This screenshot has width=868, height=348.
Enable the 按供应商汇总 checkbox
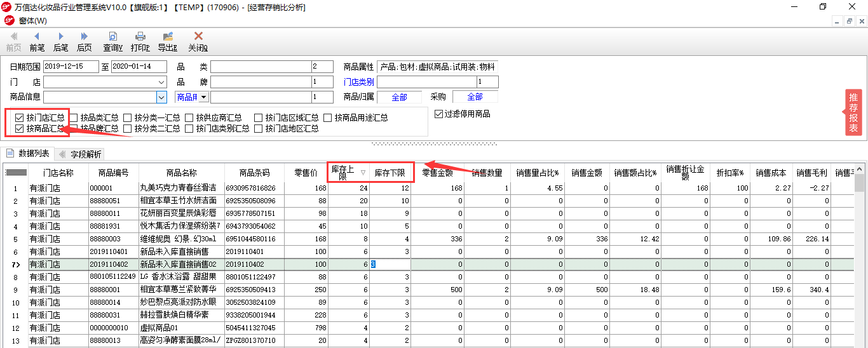coord(189,117)
